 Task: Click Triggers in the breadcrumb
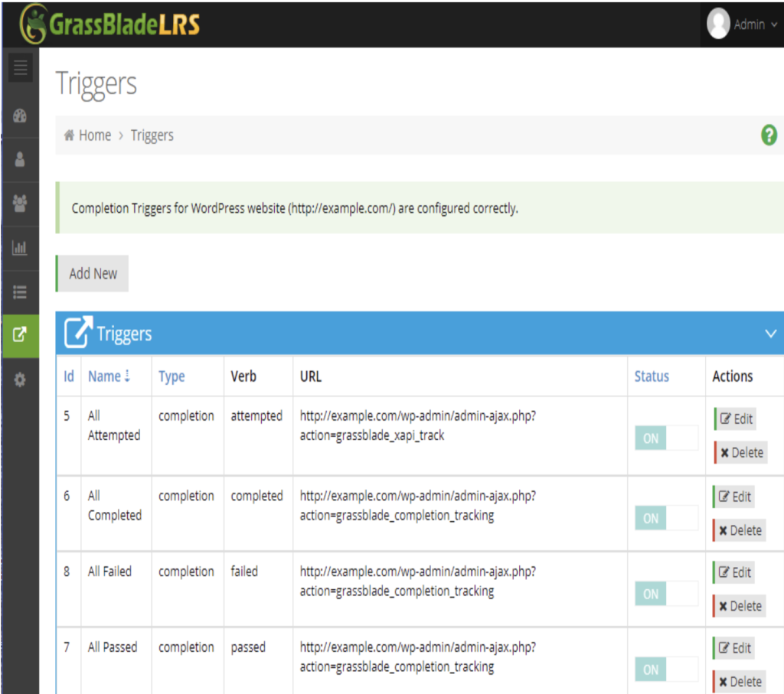pyautogui.click(x=152, y=135)
